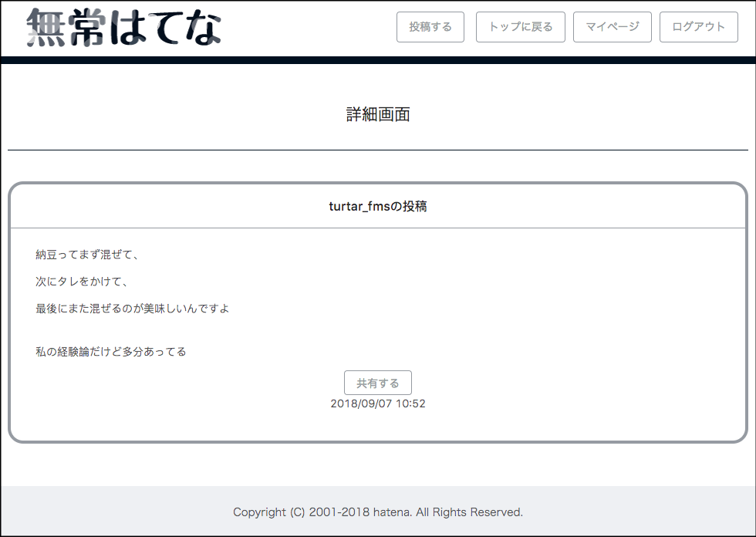Click the line 最後にまた混ぜるのが美味しいんですよ
Viewport: 756px width, 537px height.
pyautogui.click(x=133, y=309)
